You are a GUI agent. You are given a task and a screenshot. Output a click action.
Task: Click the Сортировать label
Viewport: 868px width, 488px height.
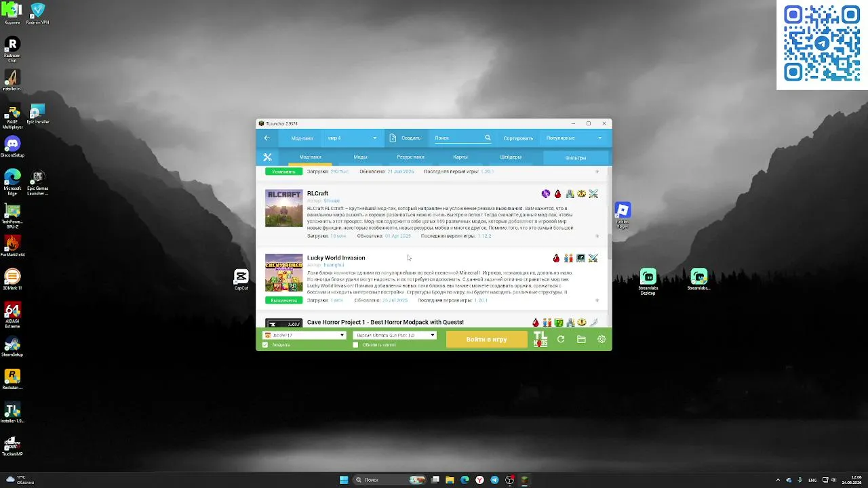(x=518, y=138)
